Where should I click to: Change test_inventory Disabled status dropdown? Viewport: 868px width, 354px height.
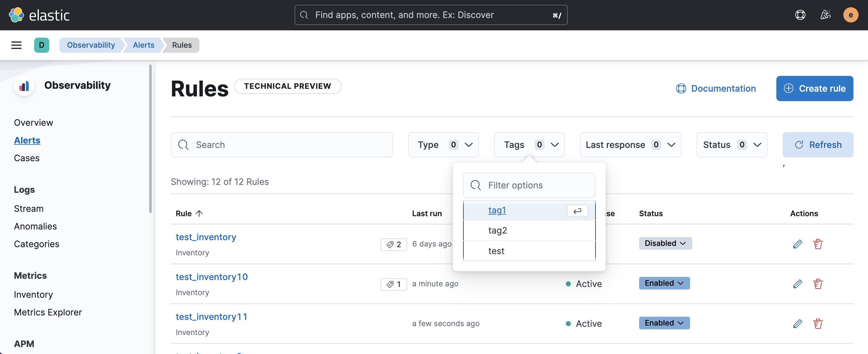tap(665, 243)
